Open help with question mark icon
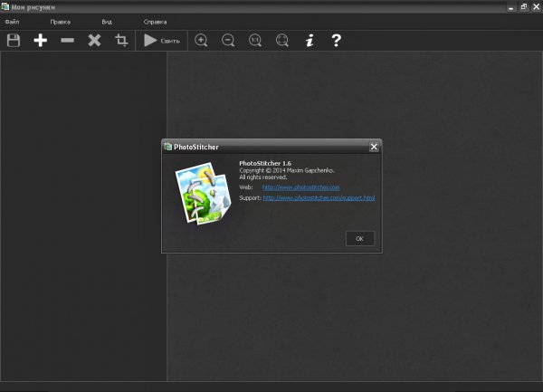The image size is (543, 392). point(336,41)
